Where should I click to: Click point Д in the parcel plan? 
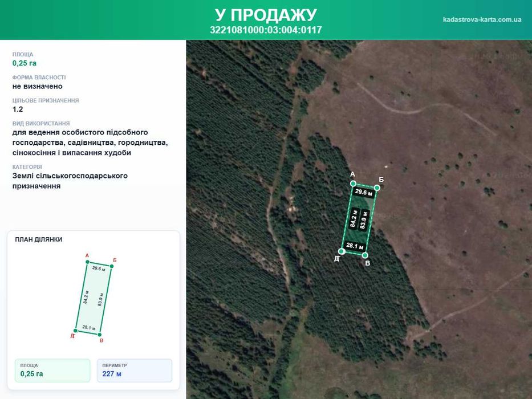(76, 331)
